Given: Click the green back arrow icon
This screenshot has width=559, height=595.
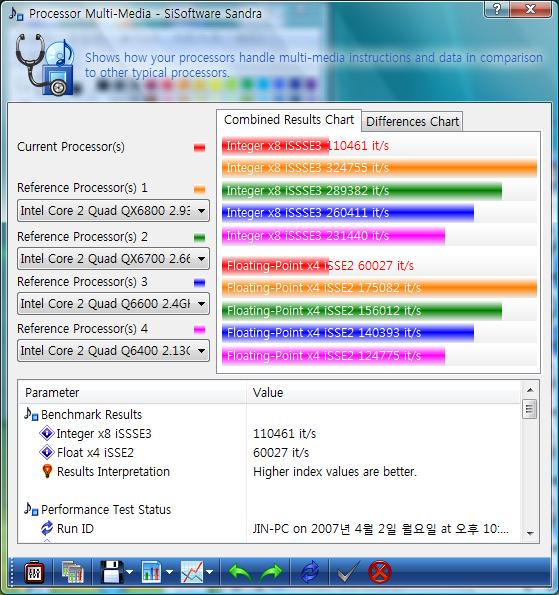Looking at the screenshot, I should tap(240, 572).
